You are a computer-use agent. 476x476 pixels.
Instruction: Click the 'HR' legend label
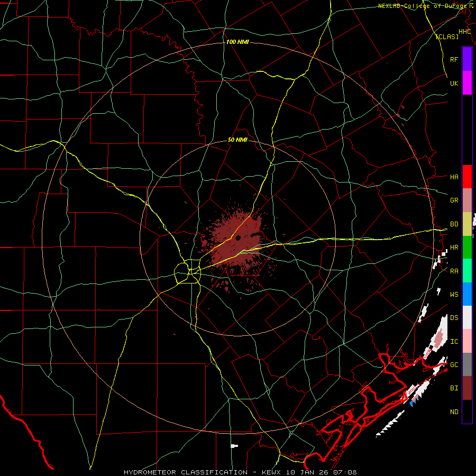tap(454, 248)
